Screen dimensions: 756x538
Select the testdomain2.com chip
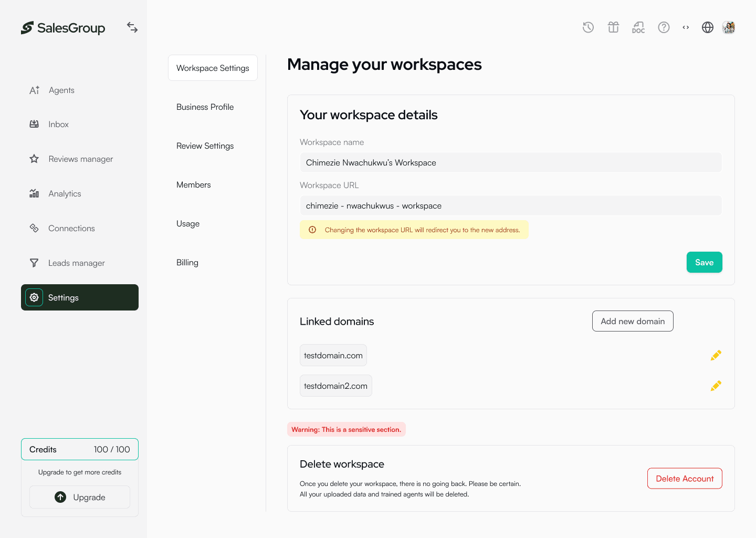point(335,386)
